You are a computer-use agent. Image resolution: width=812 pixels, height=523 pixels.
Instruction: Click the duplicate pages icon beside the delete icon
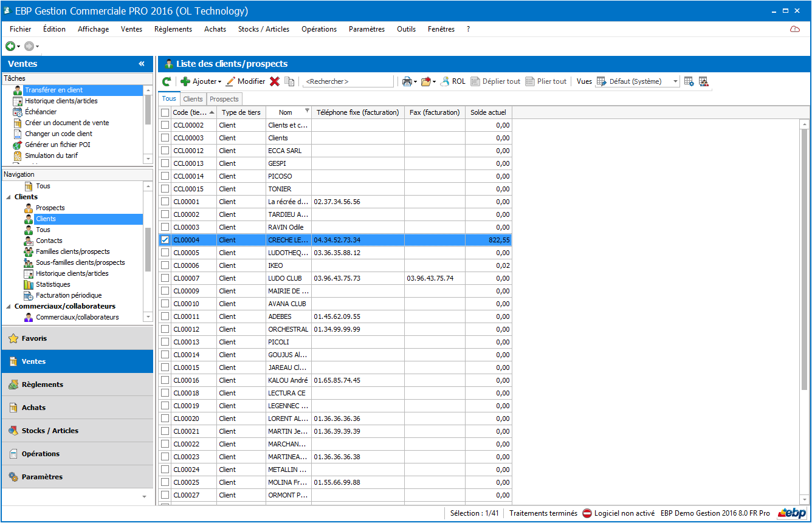click(x=289, y=81)
